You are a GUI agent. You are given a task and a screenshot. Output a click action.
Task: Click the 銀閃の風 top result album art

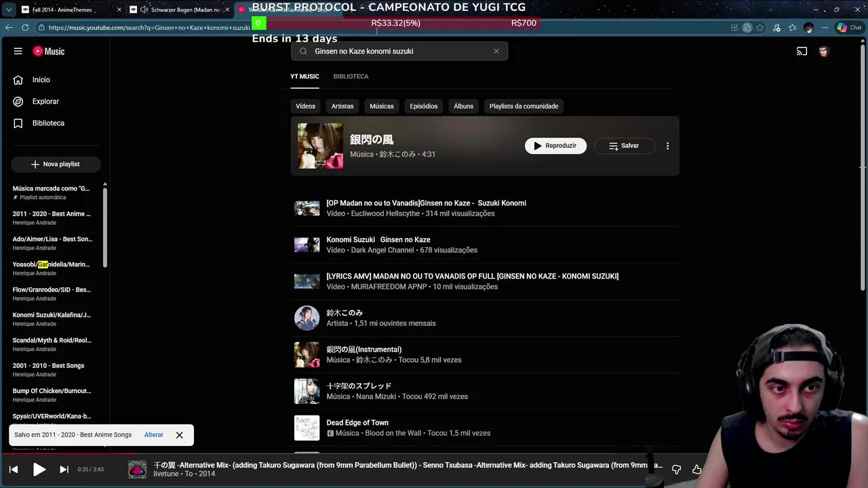click(x=320, y=146)
